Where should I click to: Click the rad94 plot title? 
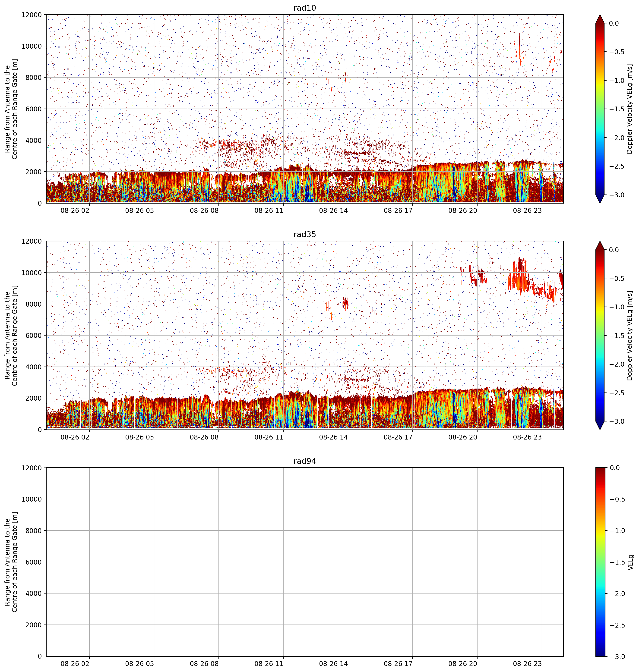(x=304, y=461)
